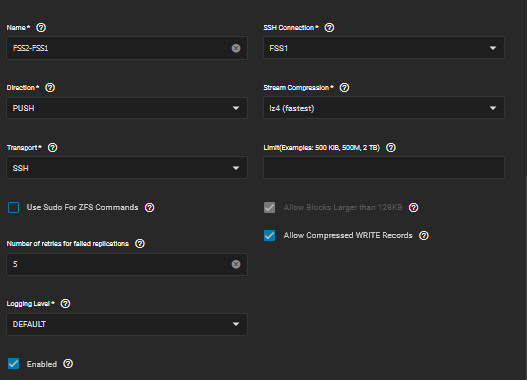Show help for Direction field
Viewport: 527px width, 380px height.
[x=50, y=88]
